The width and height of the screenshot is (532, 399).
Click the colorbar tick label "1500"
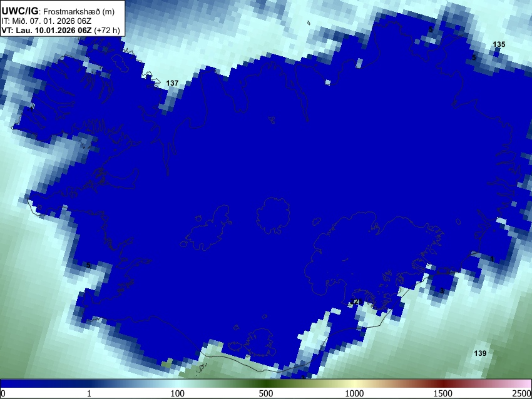tap(443, 393)
